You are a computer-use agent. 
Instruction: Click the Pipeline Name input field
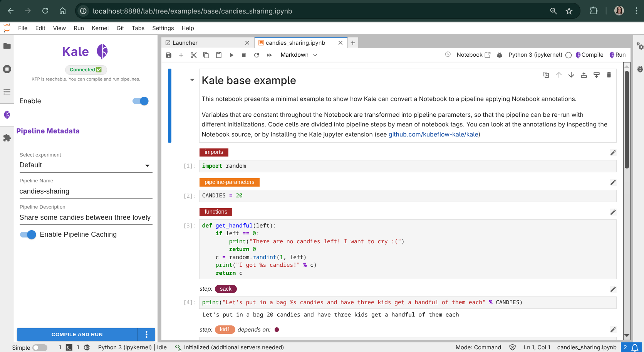click(x=86, y=192)
